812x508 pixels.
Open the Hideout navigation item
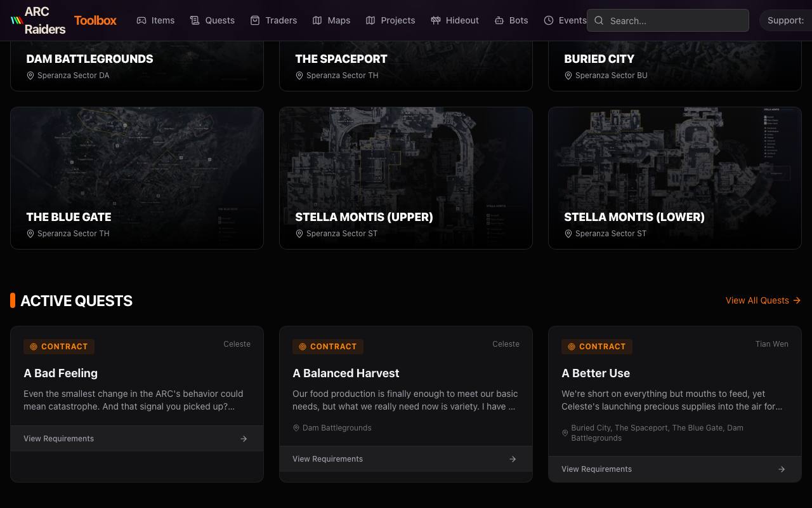(x=455, y=20)
